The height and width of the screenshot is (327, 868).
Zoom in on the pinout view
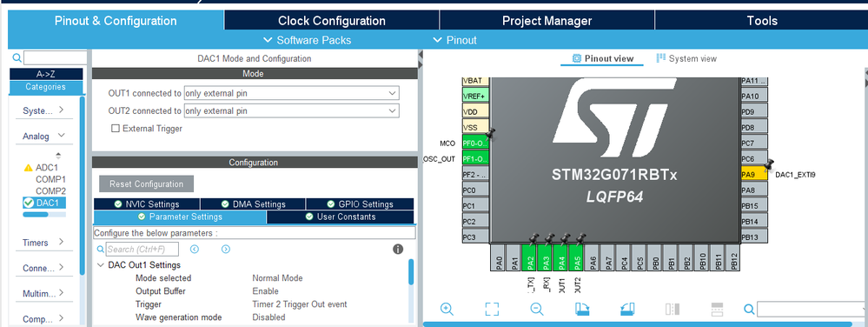[x=447, y=309]
